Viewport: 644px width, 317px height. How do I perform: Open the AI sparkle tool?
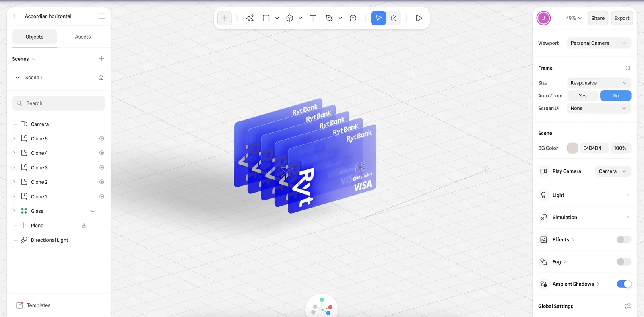click(250, 18)
